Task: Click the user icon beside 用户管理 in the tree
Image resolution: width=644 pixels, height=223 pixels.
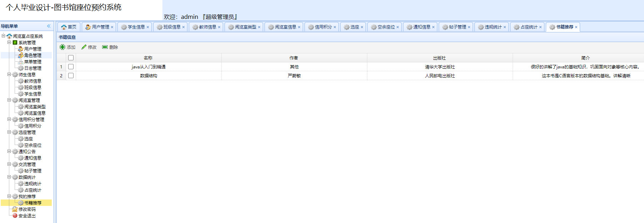Action: click(x=21, y=49)
